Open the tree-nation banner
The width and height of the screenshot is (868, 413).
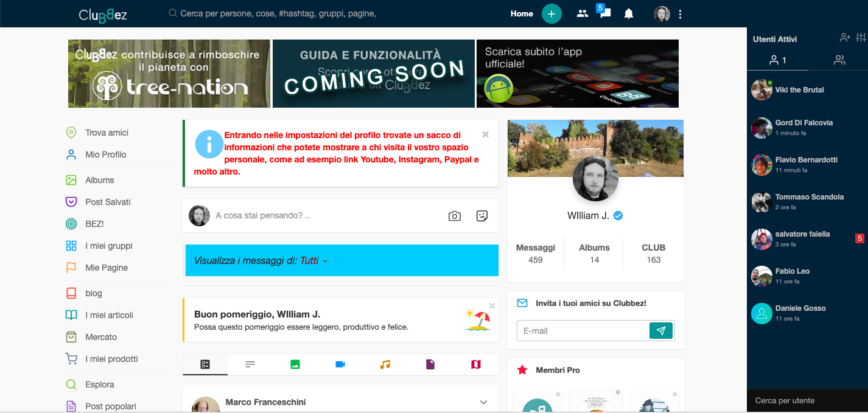pos(169,74)
